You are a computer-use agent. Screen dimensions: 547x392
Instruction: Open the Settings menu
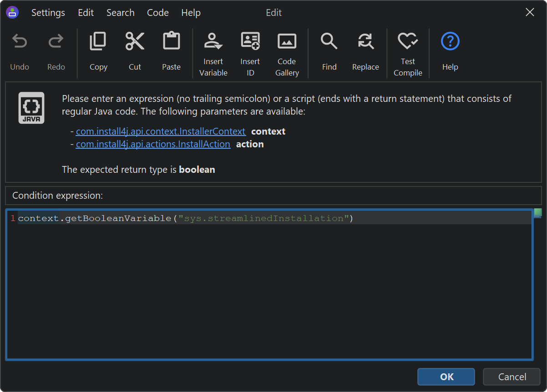48,13
